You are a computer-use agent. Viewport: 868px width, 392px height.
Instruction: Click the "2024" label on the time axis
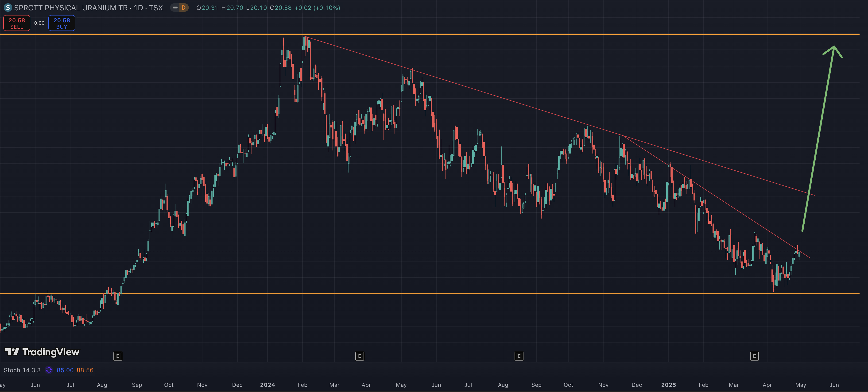point(267,385)
